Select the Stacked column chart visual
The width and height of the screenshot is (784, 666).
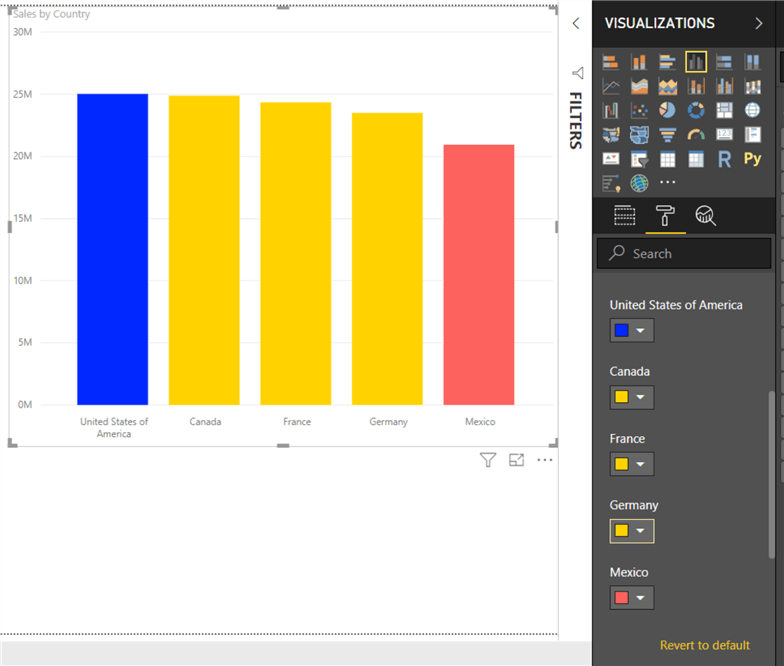coord(639,62)
